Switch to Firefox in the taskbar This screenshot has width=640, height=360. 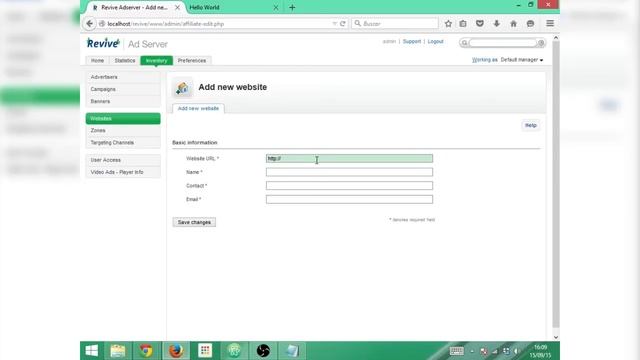[x=176, y=351]
